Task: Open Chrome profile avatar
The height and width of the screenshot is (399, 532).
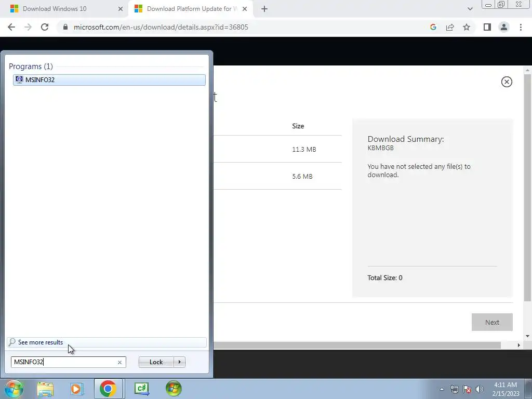Action: (x=504, y=27)
